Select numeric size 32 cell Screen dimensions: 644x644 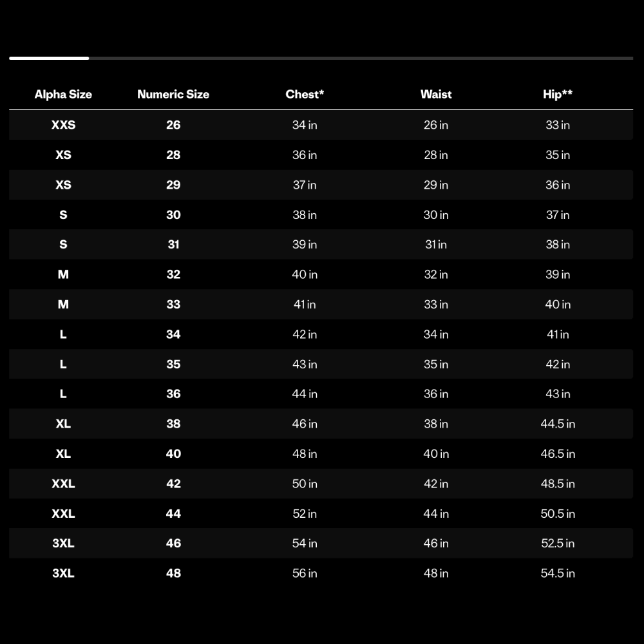click(173, 274)
